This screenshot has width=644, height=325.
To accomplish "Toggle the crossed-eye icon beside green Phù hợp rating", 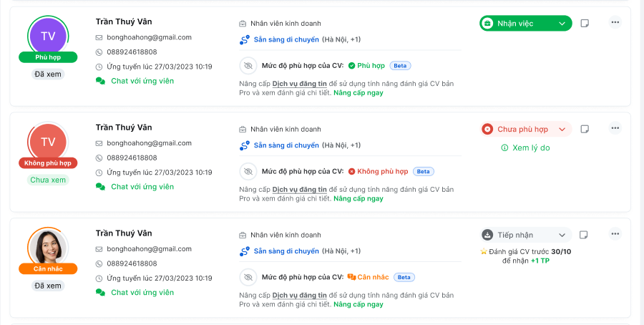I will point(248,66).
